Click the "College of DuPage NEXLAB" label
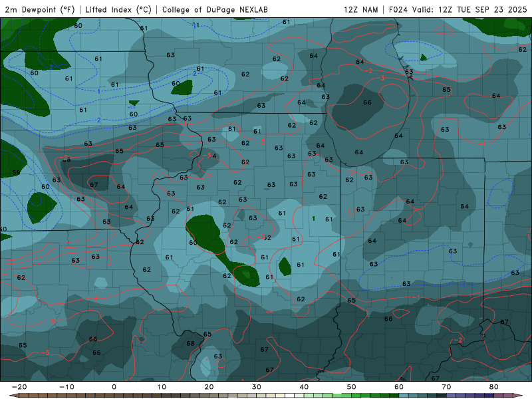This screenshot has height=399, width=532. [215, 9]
